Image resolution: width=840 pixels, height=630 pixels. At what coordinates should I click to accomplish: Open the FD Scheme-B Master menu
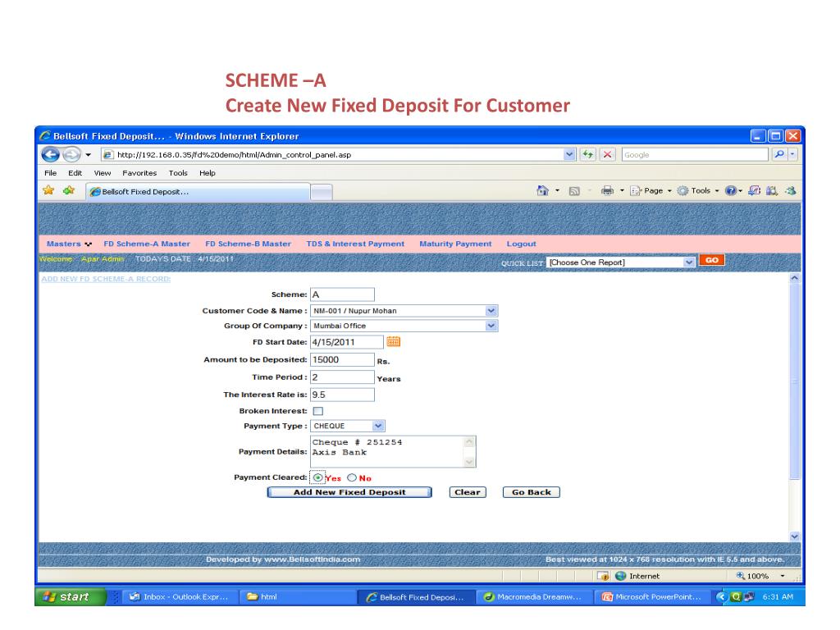(248, 244)
